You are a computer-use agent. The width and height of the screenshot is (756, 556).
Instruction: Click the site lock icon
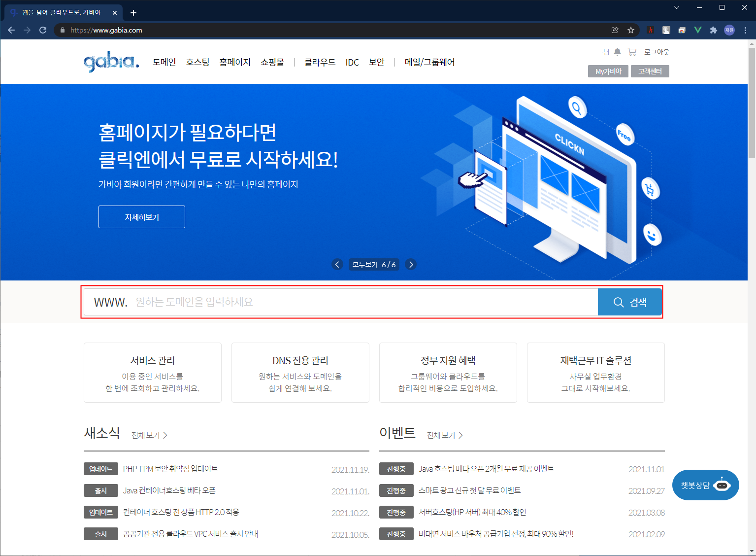62,30
